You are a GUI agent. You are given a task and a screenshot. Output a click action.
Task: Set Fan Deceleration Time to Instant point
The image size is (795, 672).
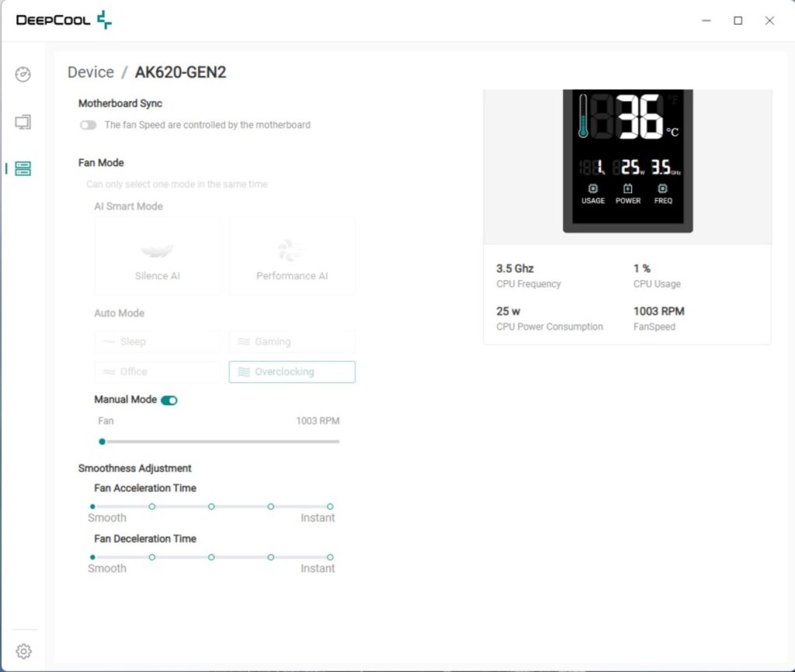coord(330,557)
